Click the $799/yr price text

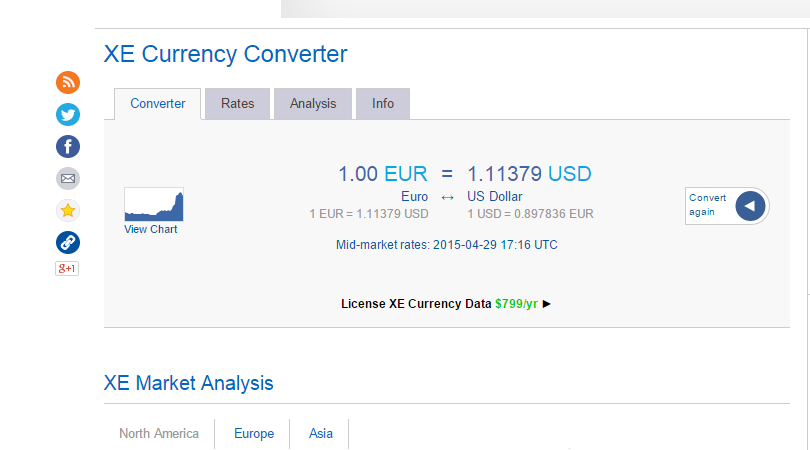point(516,304)
